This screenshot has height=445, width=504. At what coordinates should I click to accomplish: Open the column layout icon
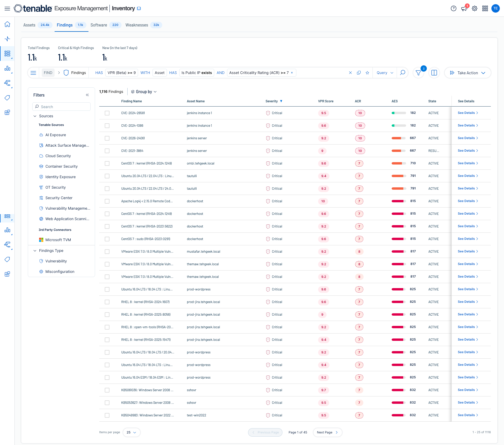(x=434, y=73)
